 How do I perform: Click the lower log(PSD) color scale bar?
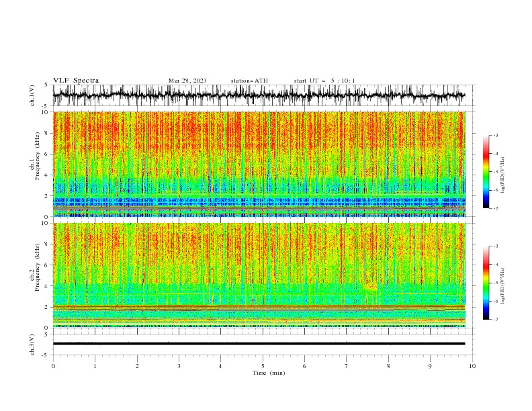(486, 283)
